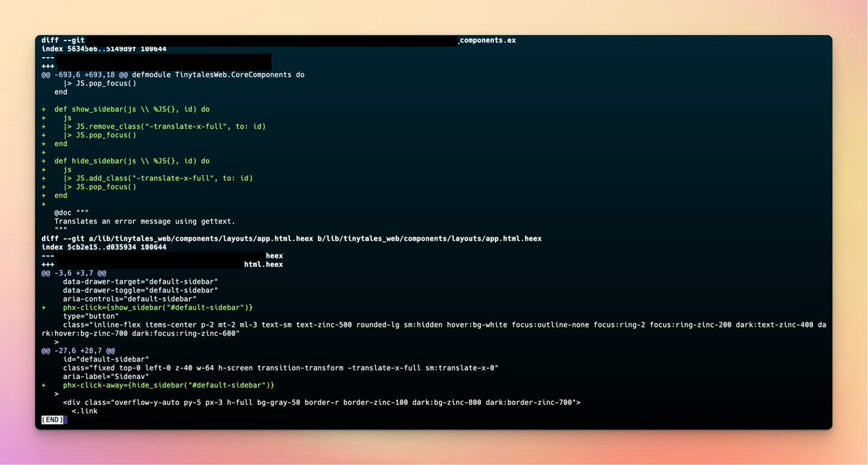Select the hunk header "@@ -3,6 +3,7 @@"

pos(73,273)
